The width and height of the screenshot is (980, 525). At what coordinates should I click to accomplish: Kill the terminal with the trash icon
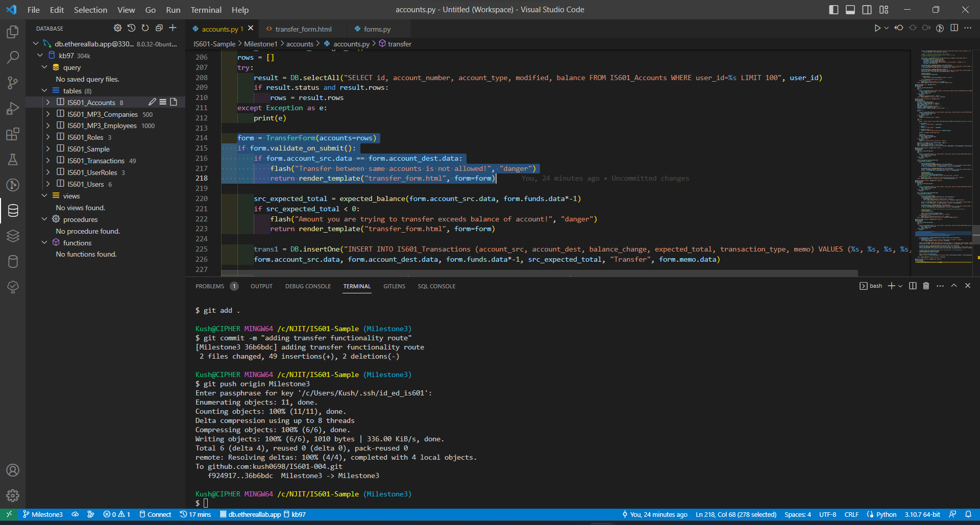click(x=926, y=286)
